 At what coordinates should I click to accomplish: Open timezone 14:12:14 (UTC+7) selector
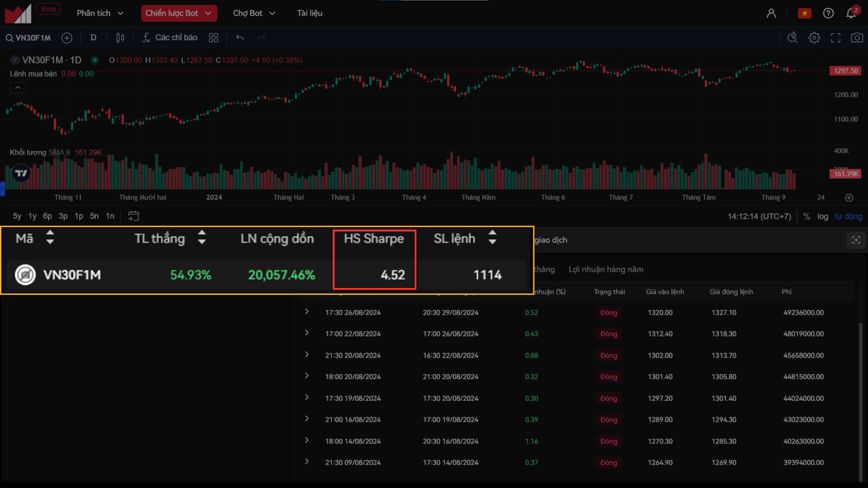[x=759, y=216]
